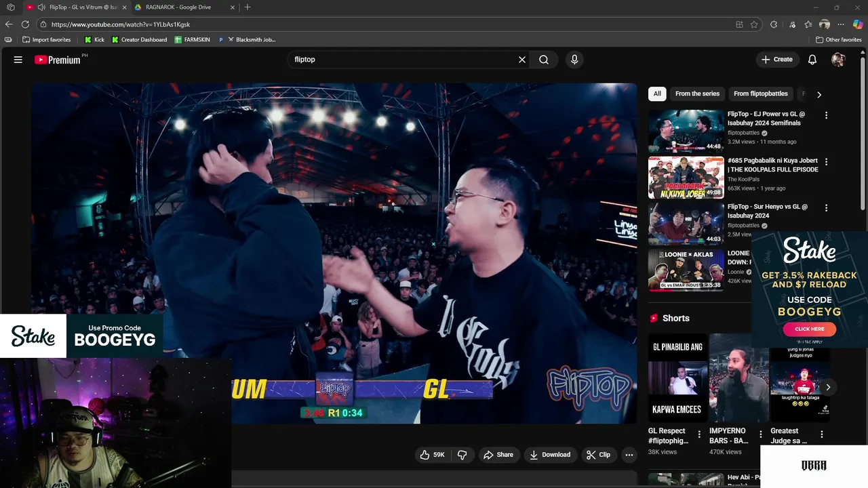This screenshot has width=868, height=488.
Task: Open browser settings and more ellipsis
Action: (841, 24)
